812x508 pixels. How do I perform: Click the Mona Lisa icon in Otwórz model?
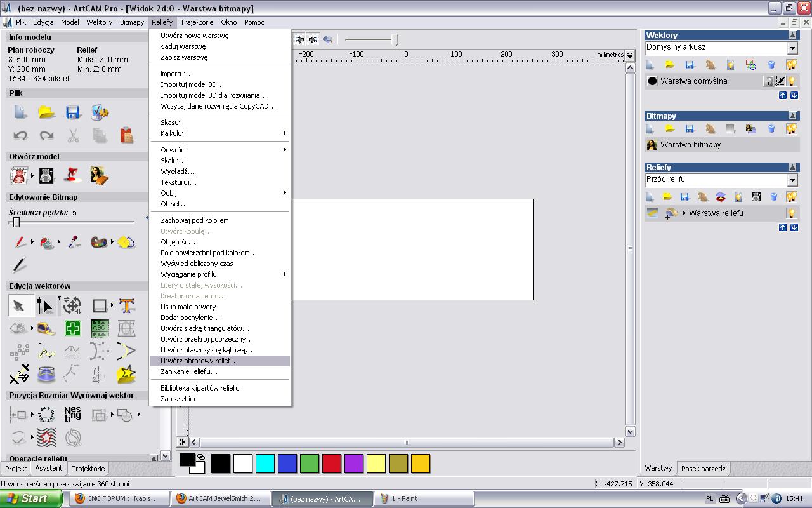pos(100,175)
